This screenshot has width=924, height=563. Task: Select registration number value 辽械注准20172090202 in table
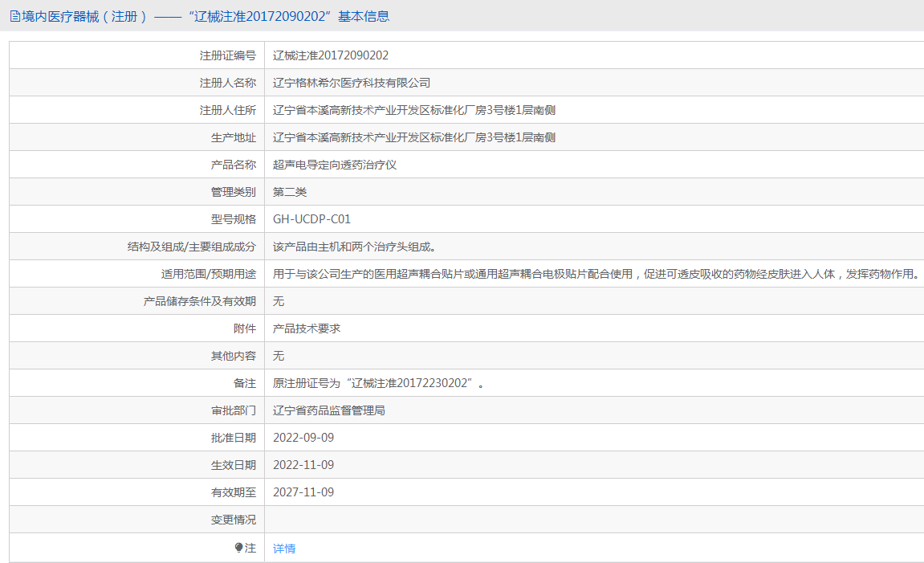[x=331, y=55]
